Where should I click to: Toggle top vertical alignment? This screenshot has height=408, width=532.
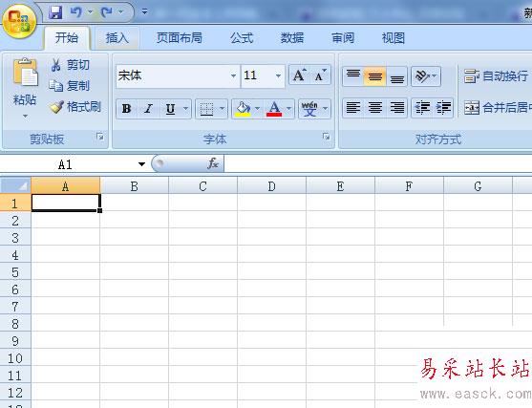coord(353,76)
